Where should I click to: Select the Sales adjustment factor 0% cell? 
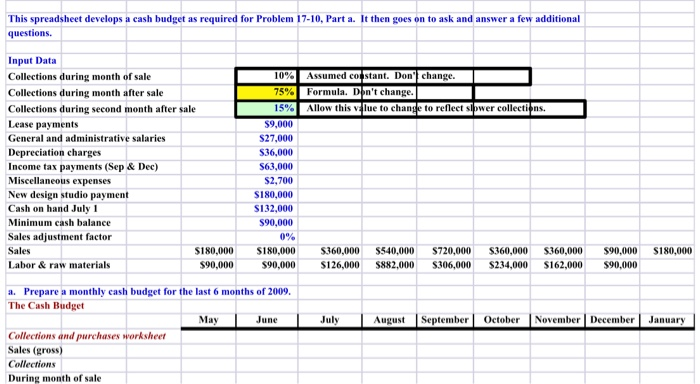click(x=287, y=237)
